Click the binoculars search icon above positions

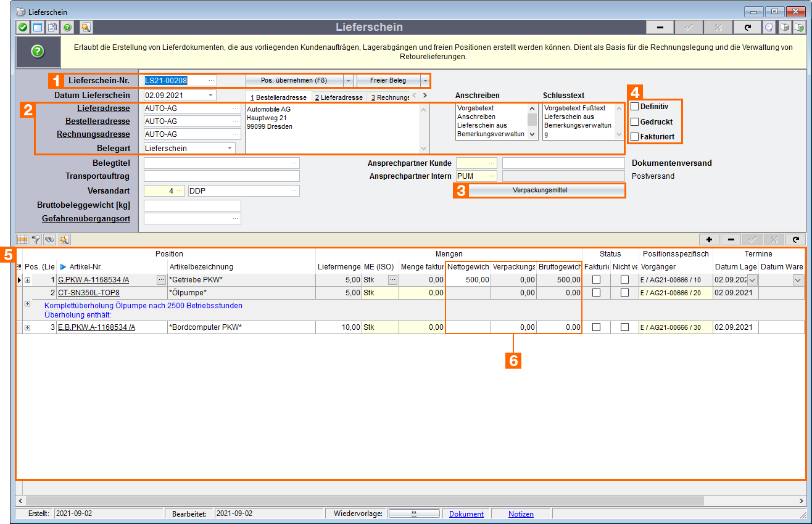click(50, 239)
